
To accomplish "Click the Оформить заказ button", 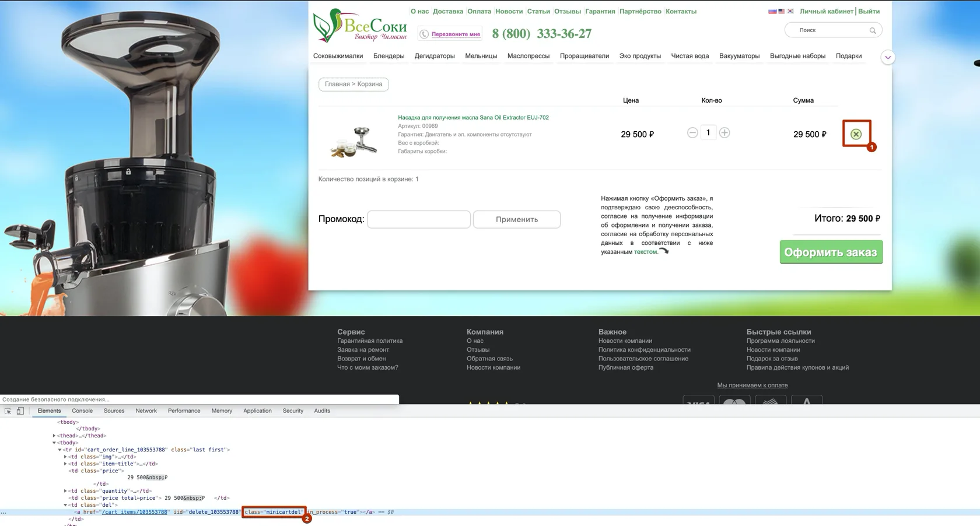I will pyautogui.click(x=831, y=252).
